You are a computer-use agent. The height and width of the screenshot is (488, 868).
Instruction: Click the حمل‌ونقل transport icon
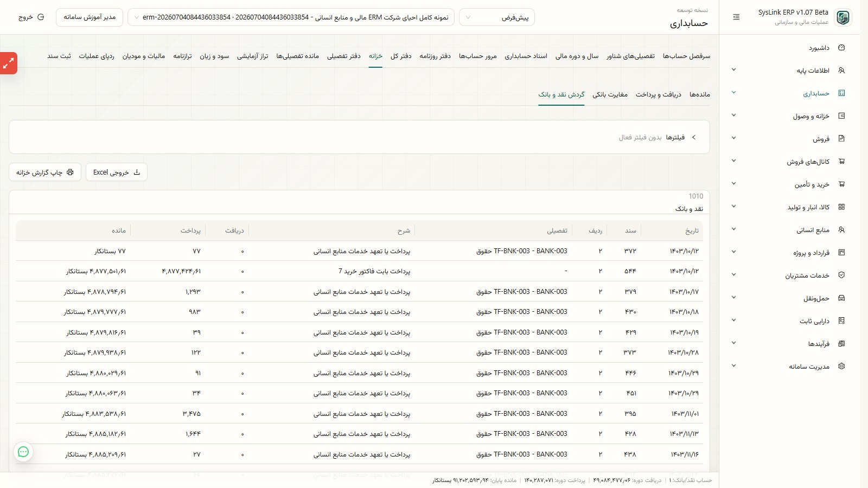(x=841, y=298)
